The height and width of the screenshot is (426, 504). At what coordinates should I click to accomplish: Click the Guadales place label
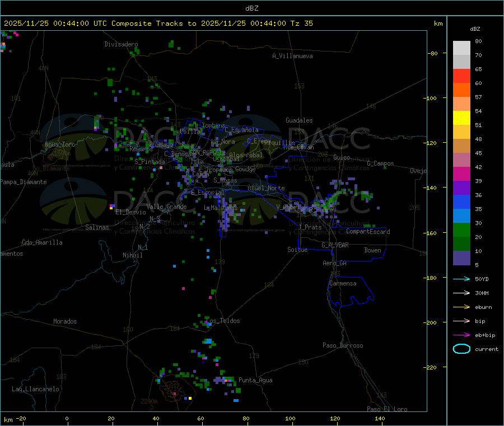click(299, 120)
